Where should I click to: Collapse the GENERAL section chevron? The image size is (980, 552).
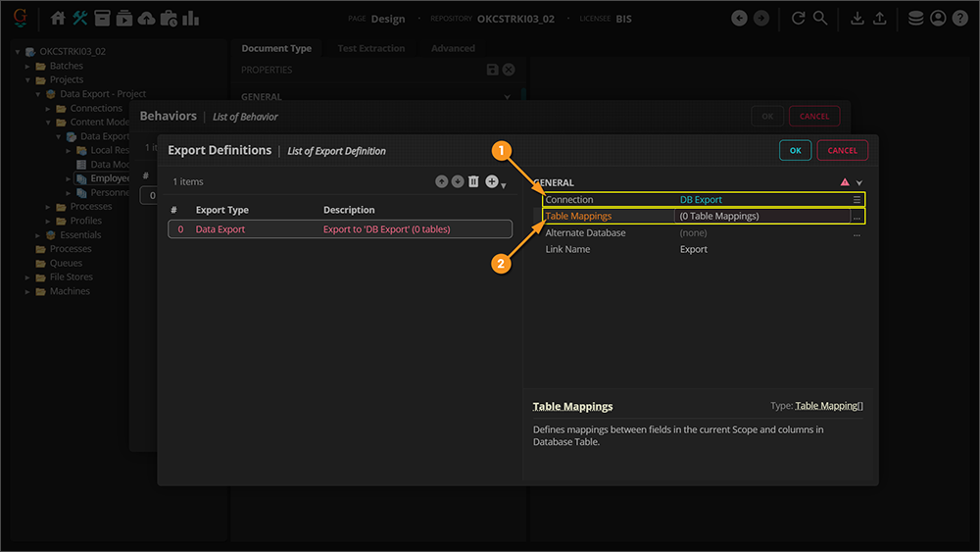[x=859, y=183]
